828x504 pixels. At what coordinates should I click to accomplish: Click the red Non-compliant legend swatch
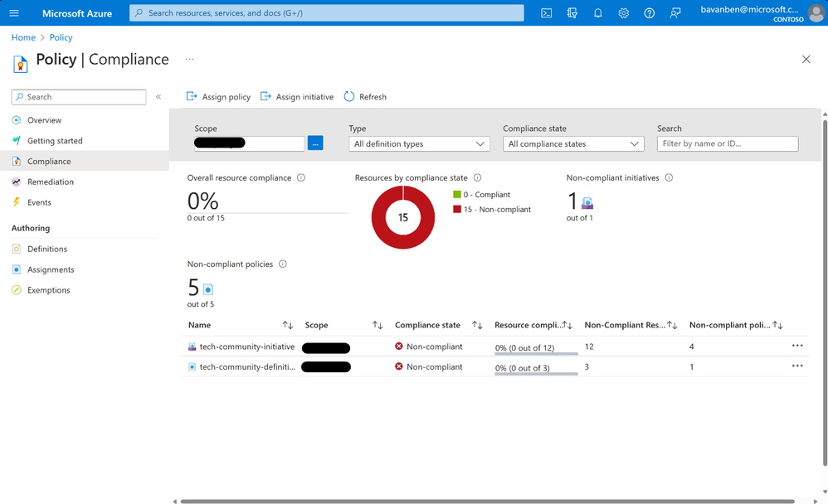tap(457, 209)
